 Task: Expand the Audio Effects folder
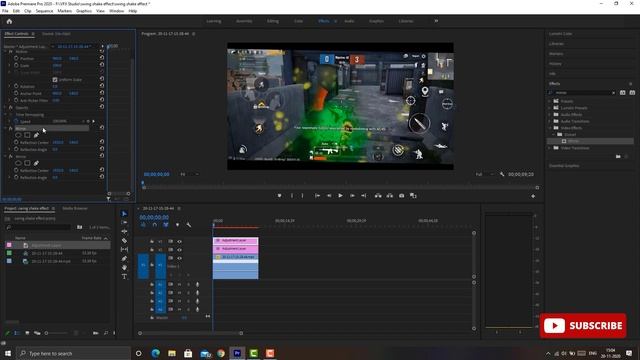pyautogui.click(x=550, y=115)
